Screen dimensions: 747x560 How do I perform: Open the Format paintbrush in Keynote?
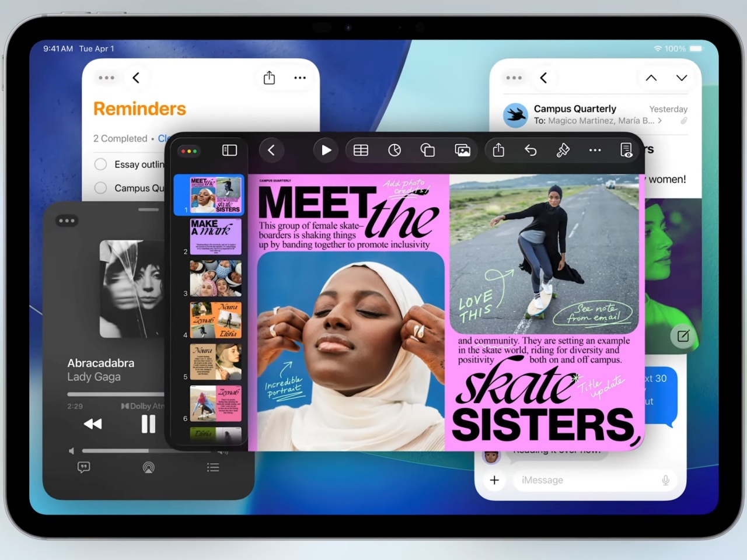pos(563,150)
